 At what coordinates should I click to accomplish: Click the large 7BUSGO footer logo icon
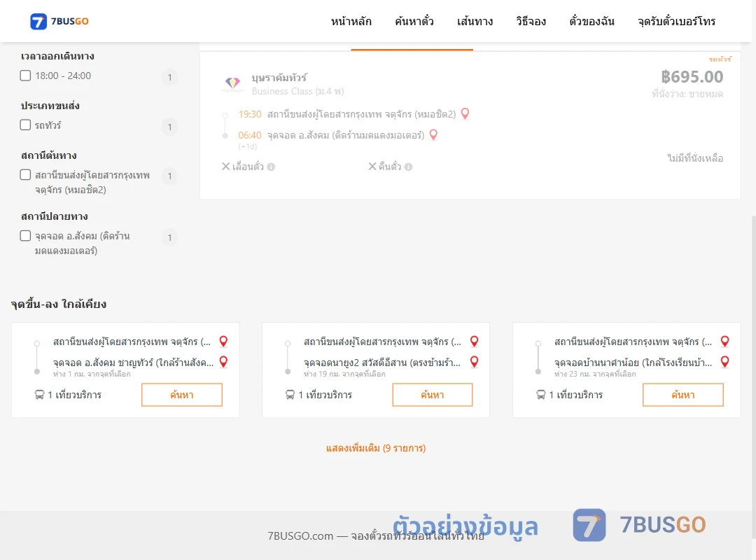point(589,525)
